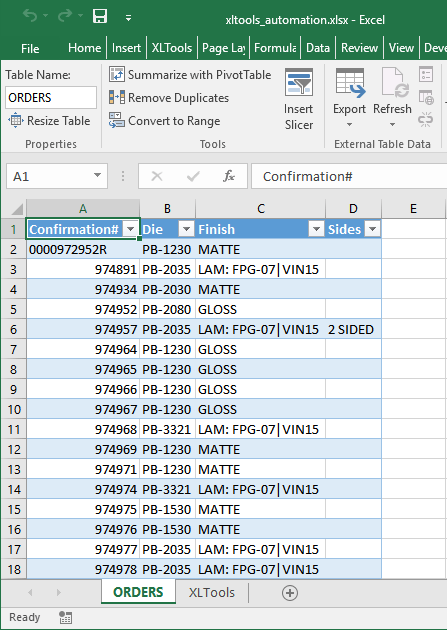The width and height of the screenshot is (447, 630).
Task: Click the Save icon in title bar
Action: tap(100, 16)
